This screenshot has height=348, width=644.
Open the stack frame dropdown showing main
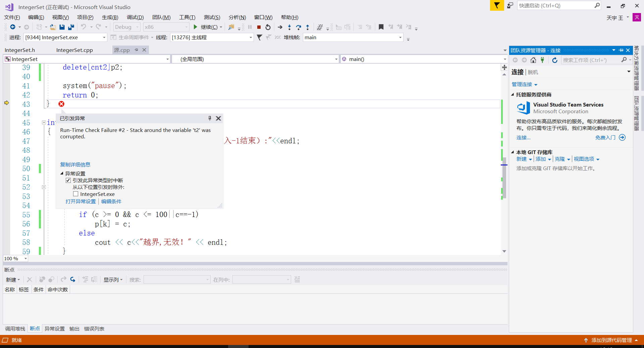point(353,38)
